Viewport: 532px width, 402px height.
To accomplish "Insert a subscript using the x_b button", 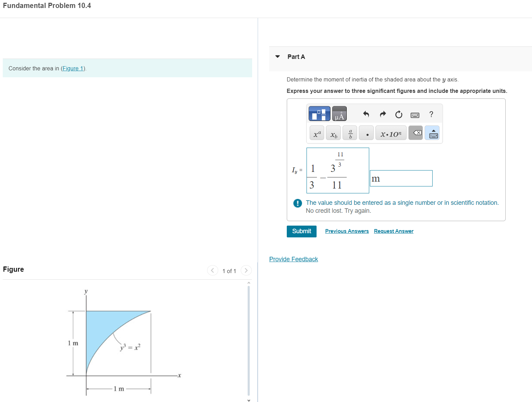I will [x=333, y=133].
